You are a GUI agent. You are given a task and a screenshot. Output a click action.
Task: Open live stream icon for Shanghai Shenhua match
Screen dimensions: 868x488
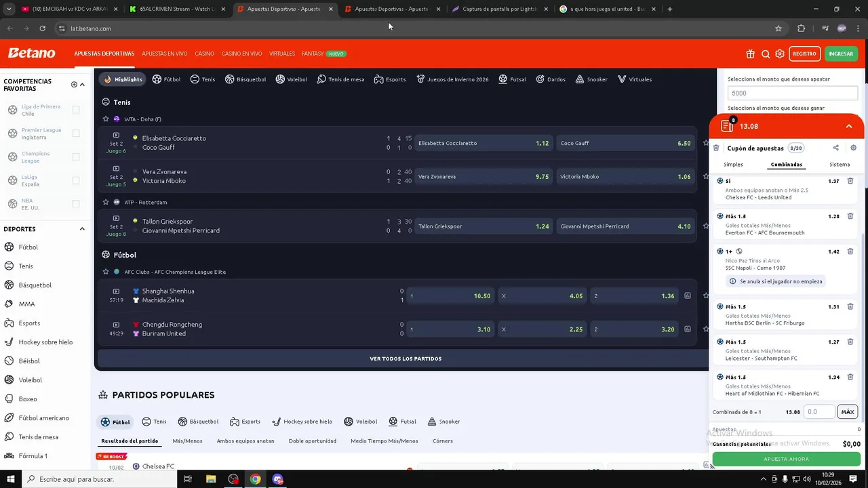pyautogui.click(x=116, y=291)
